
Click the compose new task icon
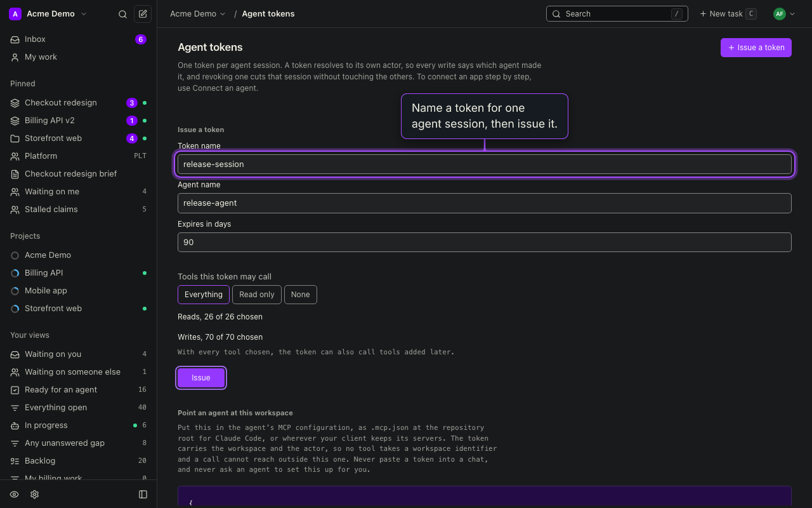click(143, 14)
